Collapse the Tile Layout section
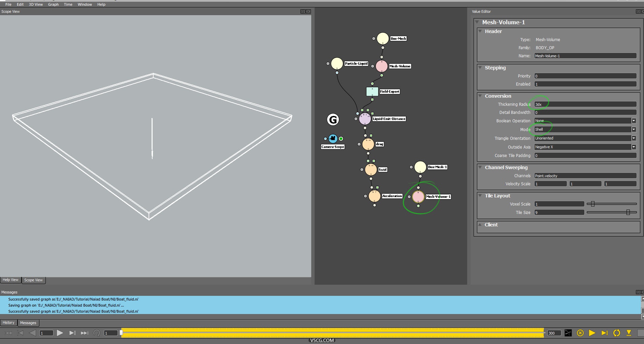 pyautogui.click(x=480, y=195)
